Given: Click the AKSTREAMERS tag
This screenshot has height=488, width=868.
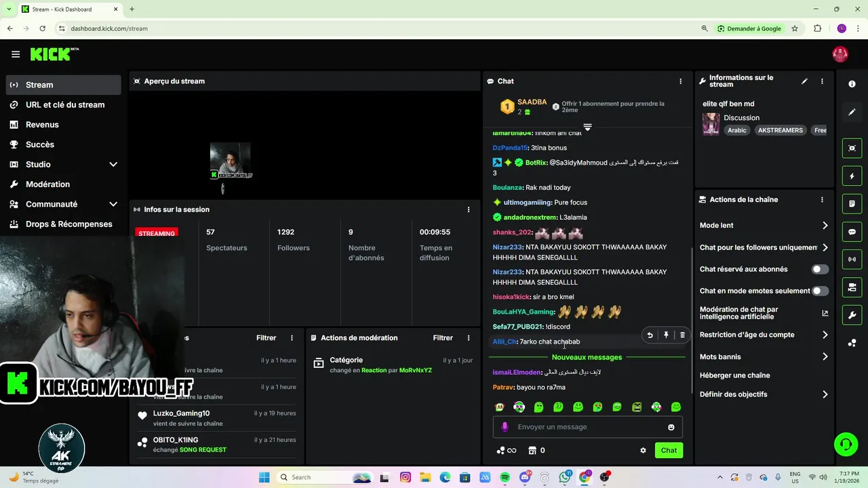Looking at the screenshot, I should pos(780,130).
